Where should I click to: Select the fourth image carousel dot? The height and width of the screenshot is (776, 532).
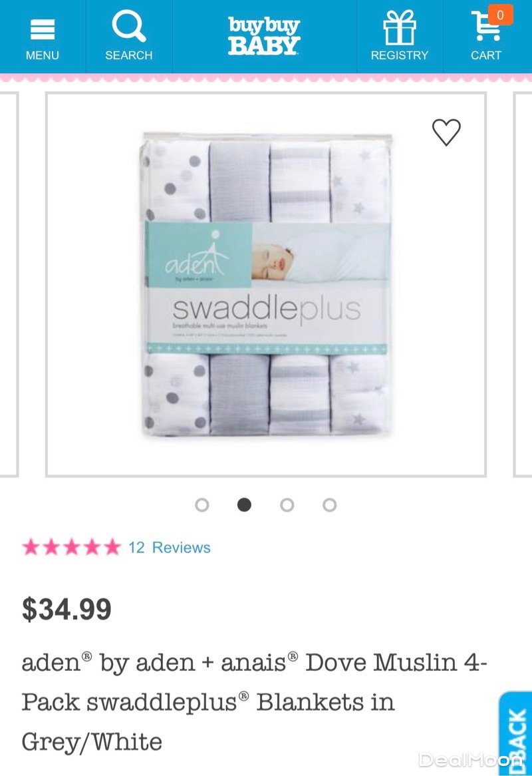(330, 504)
